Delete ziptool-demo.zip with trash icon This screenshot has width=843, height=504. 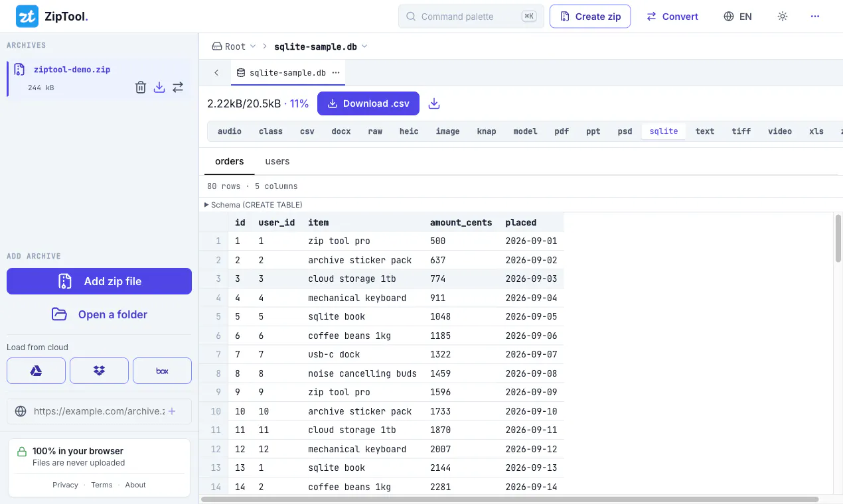(x=141, y=87)
